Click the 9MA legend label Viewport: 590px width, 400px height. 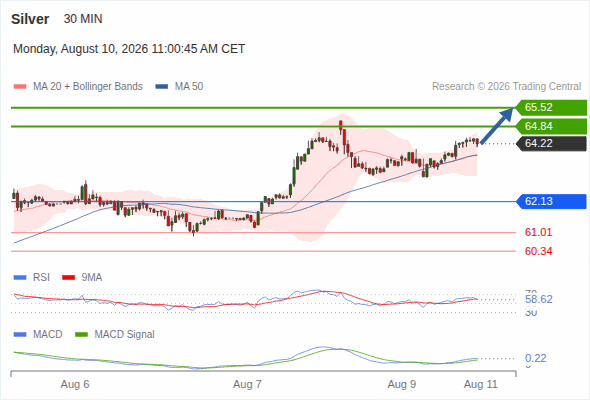[x=92, y=278]
